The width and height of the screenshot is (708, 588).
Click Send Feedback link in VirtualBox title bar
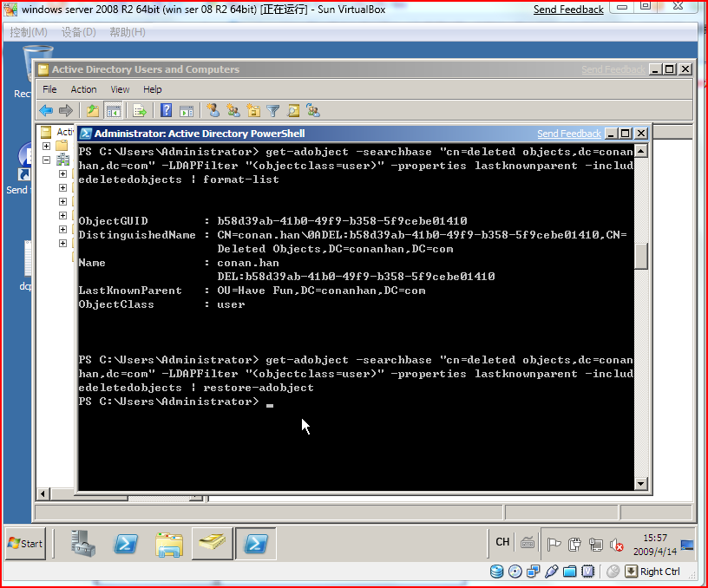point(568,10)
